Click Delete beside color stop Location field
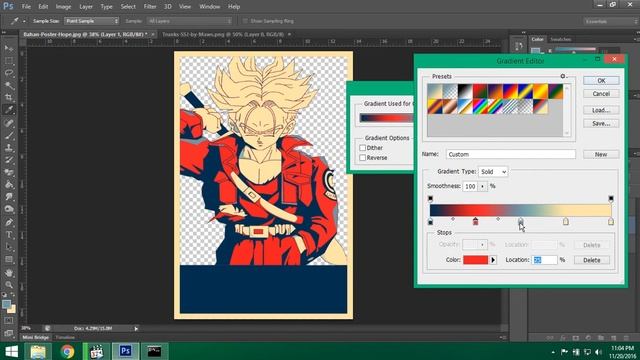Screen dimensions: 640x360 tap(592, 260)
